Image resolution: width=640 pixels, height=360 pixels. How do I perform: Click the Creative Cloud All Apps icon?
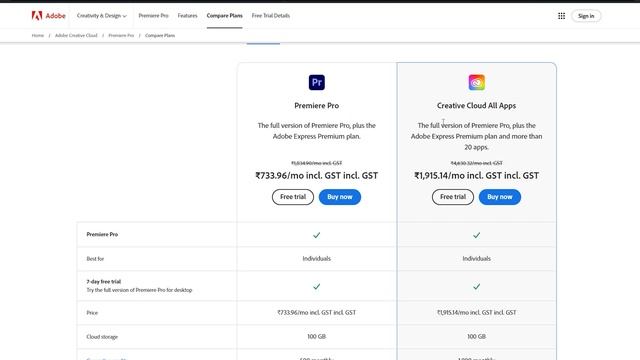[476, 82]
